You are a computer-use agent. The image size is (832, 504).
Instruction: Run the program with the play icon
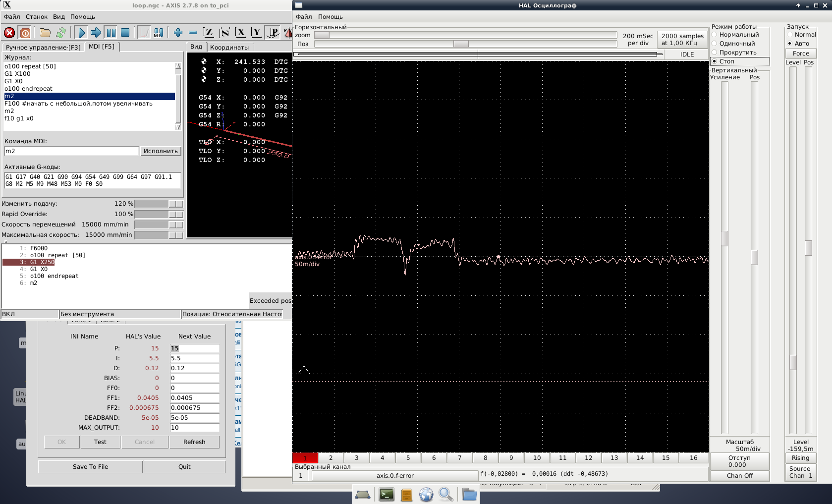pos(81,33)
